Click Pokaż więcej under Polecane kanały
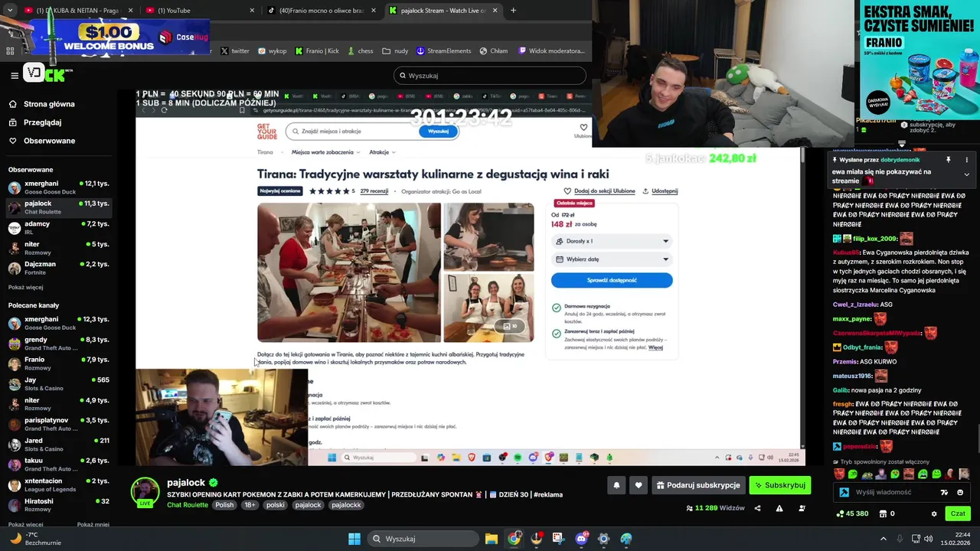980x551 pixels. click(25, 524)
